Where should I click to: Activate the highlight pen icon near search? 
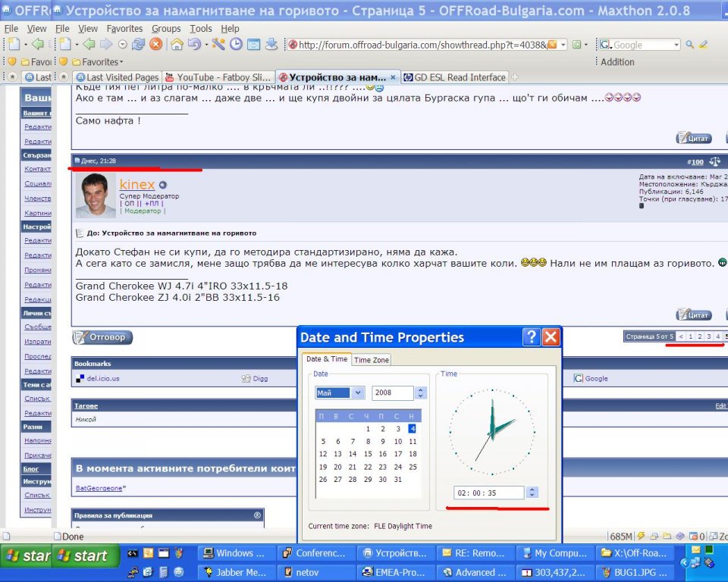click(704, 45)
